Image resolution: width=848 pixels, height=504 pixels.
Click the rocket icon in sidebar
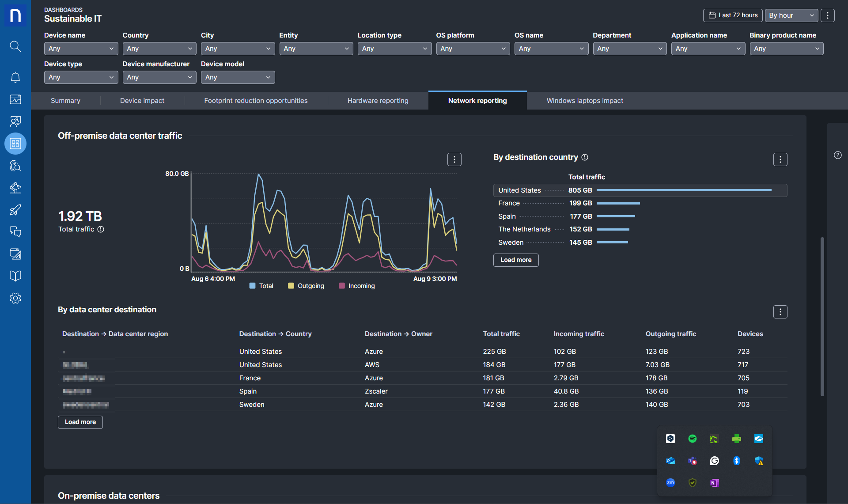point(15,210)
